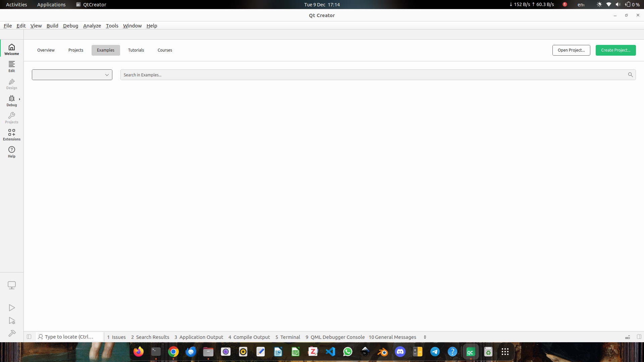Click the progress details toggle icon
This screenshot has width=644, height=362.
pos(628,337)
